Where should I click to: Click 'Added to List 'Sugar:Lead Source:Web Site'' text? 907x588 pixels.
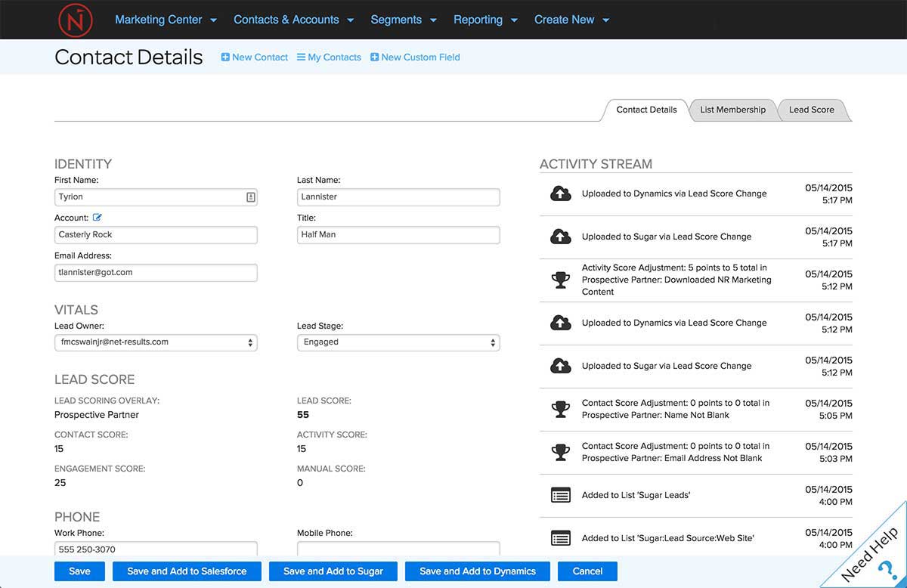tap(668, 539)
